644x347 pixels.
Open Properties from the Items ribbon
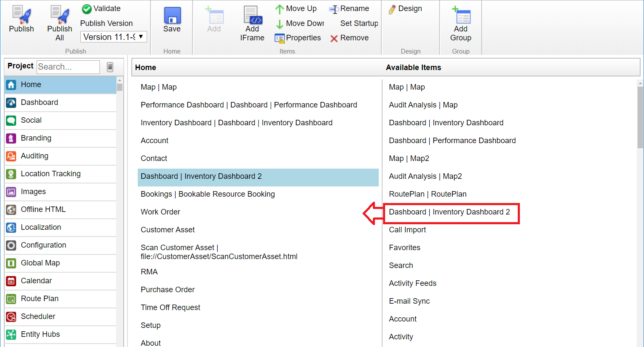pos(298,38)
